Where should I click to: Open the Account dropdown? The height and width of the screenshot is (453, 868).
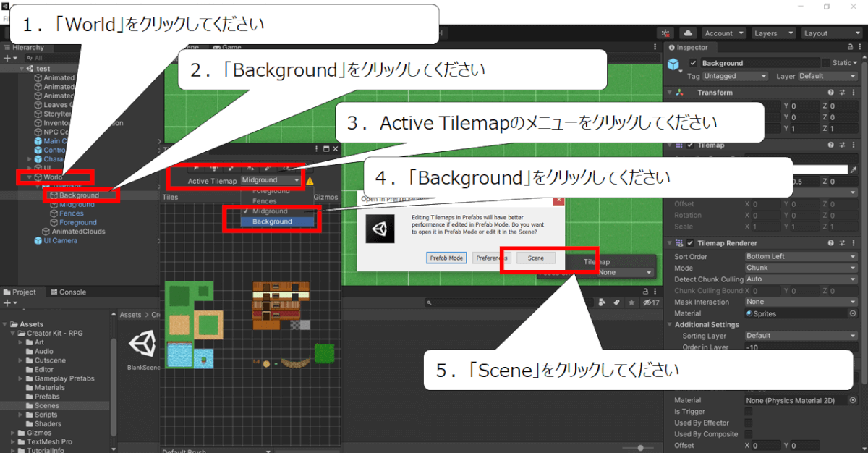724,33
